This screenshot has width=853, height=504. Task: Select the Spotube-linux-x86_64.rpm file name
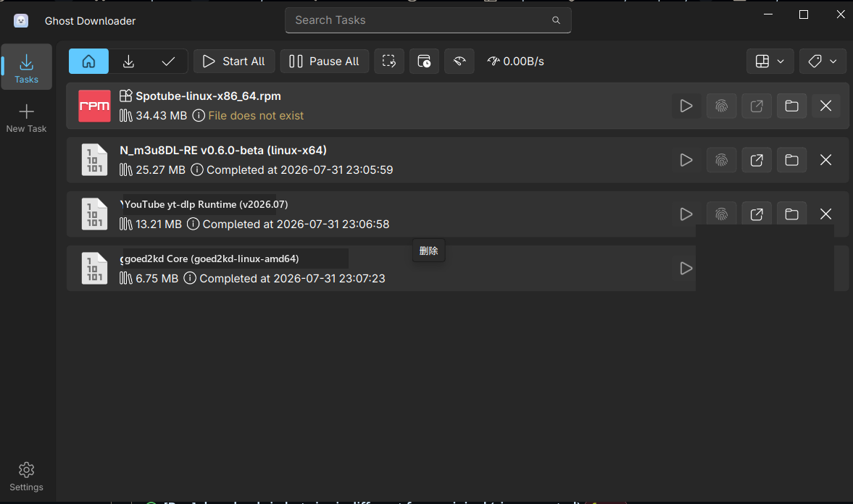tap(208, 96)
